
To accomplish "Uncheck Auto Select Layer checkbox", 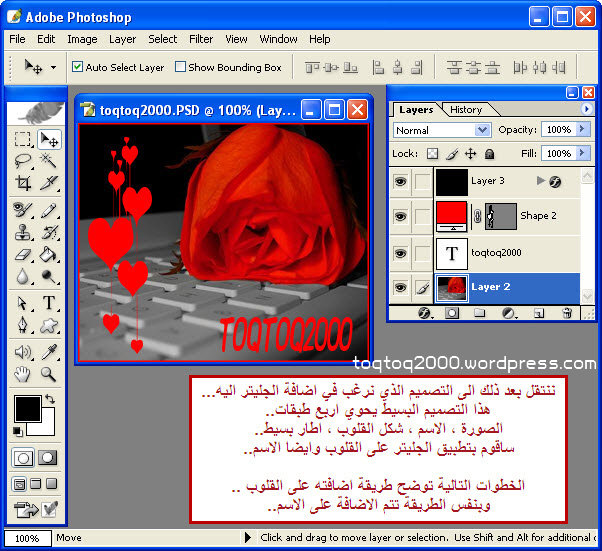I will 77,67.
